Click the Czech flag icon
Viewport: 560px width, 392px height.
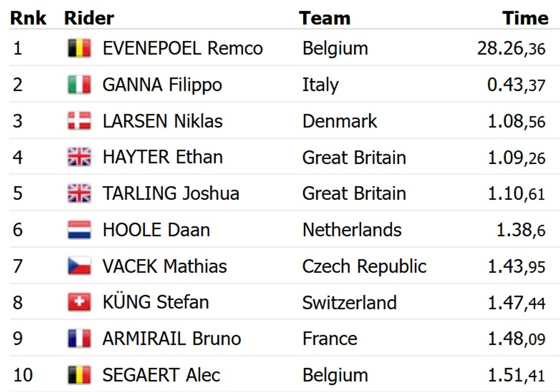[x=79, y=267]
